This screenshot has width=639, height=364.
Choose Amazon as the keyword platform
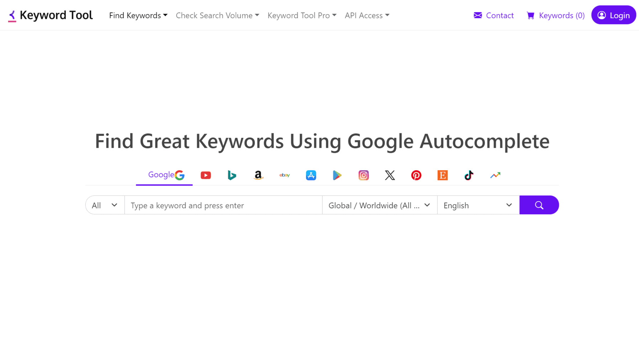[x=258, y=175]
